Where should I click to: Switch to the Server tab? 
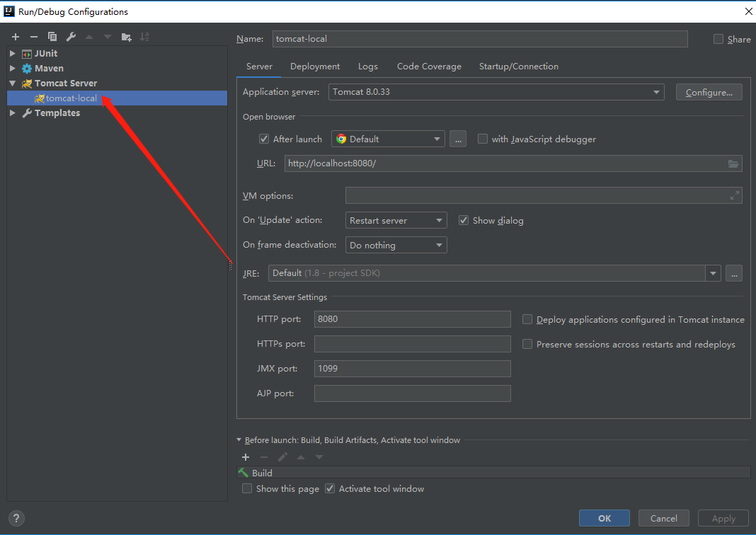pos(259,67)
